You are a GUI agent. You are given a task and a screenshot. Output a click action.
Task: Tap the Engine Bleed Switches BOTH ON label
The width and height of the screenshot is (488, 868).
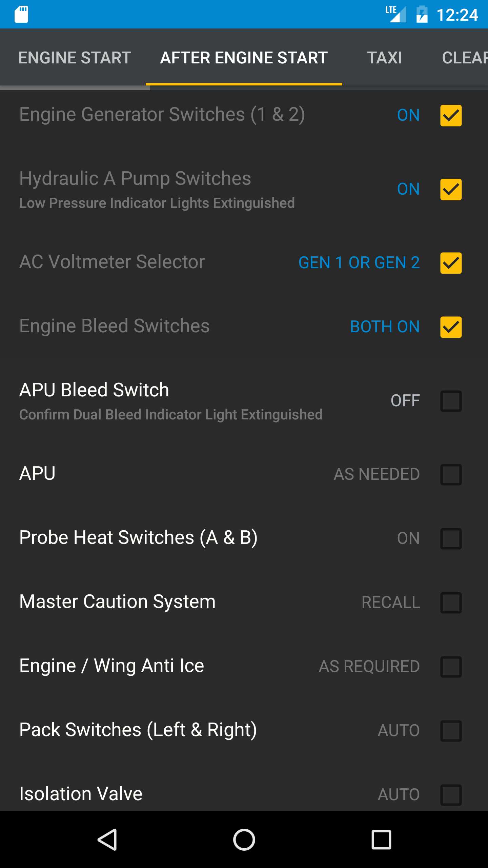[385, 327]
